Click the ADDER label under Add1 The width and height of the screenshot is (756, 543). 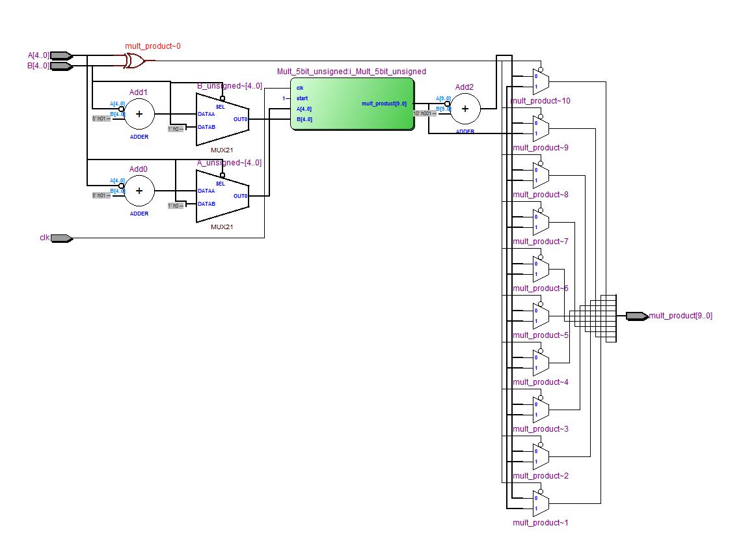[x=139, y=137]
